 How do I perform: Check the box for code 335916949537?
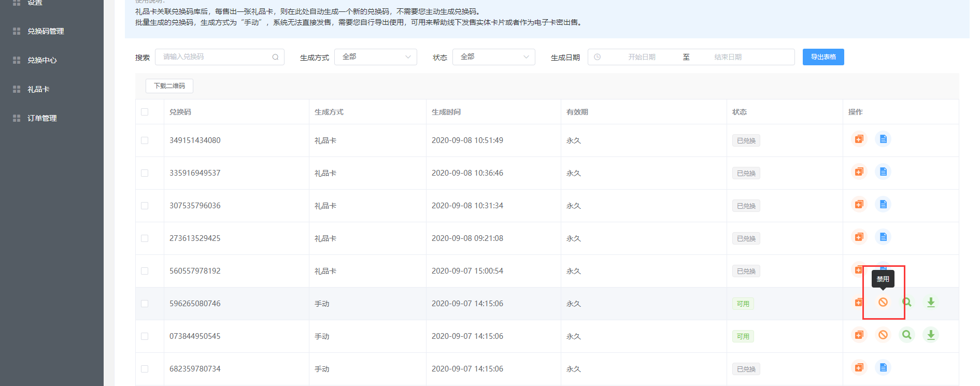tap(145, 173)
